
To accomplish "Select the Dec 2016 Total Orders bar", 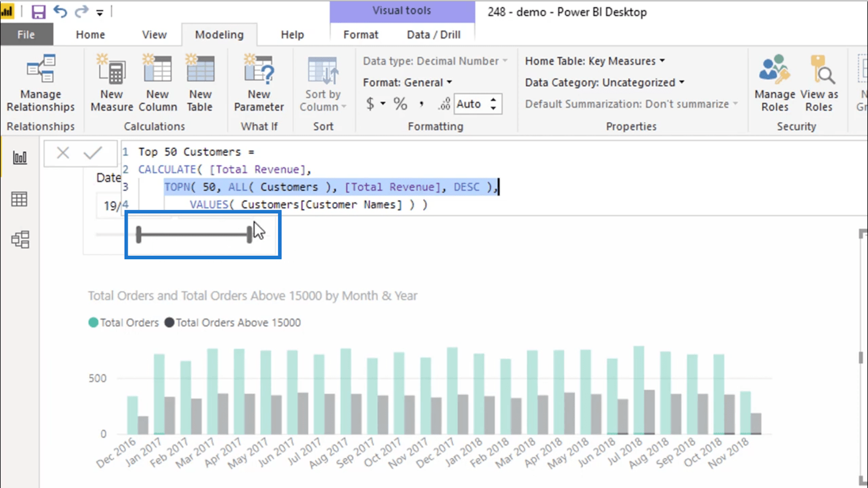I will tap(132, 415).
